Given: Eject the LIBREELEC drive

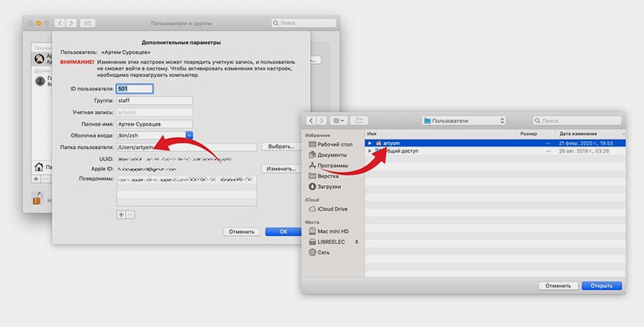Looking at the screenshot, I should (356, 242).
